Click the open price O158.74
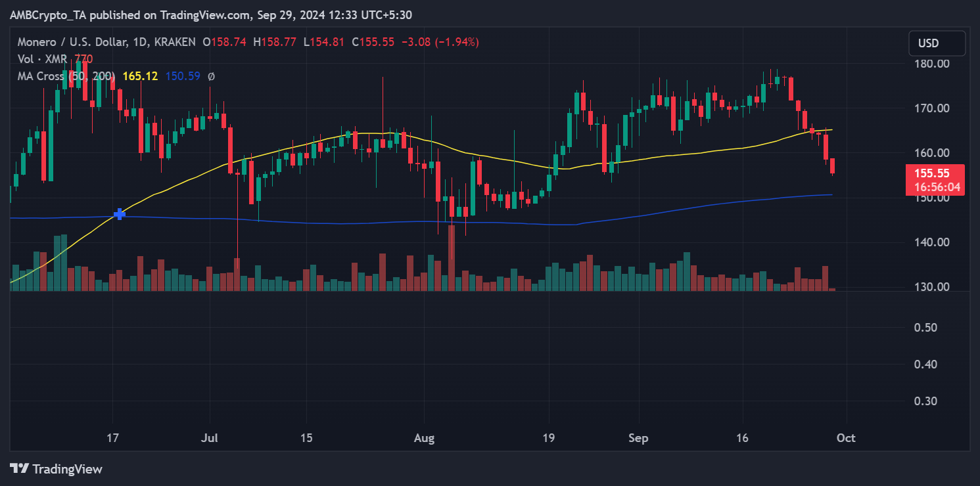The image size is (980, 486). coord(224,41)
